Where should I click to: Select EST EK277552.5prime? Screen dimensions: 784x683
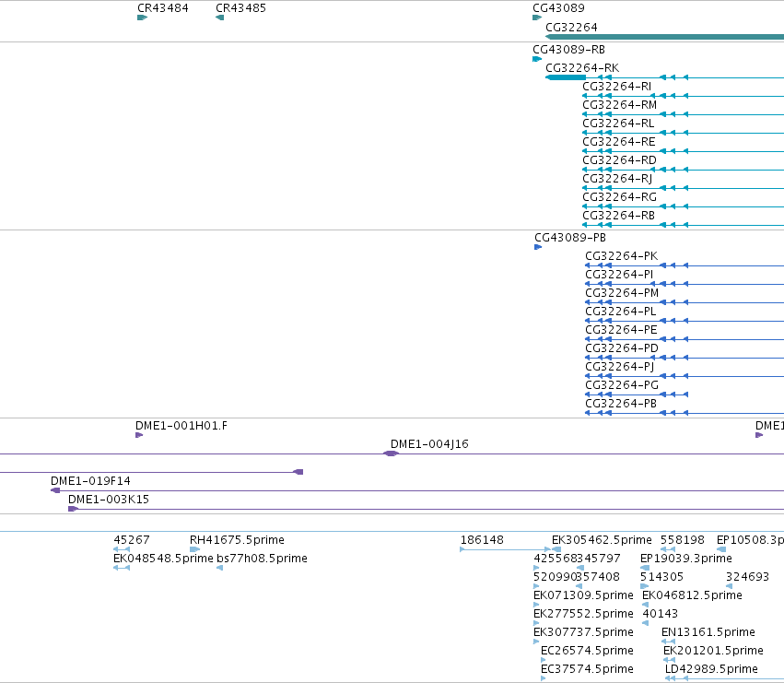583,614
